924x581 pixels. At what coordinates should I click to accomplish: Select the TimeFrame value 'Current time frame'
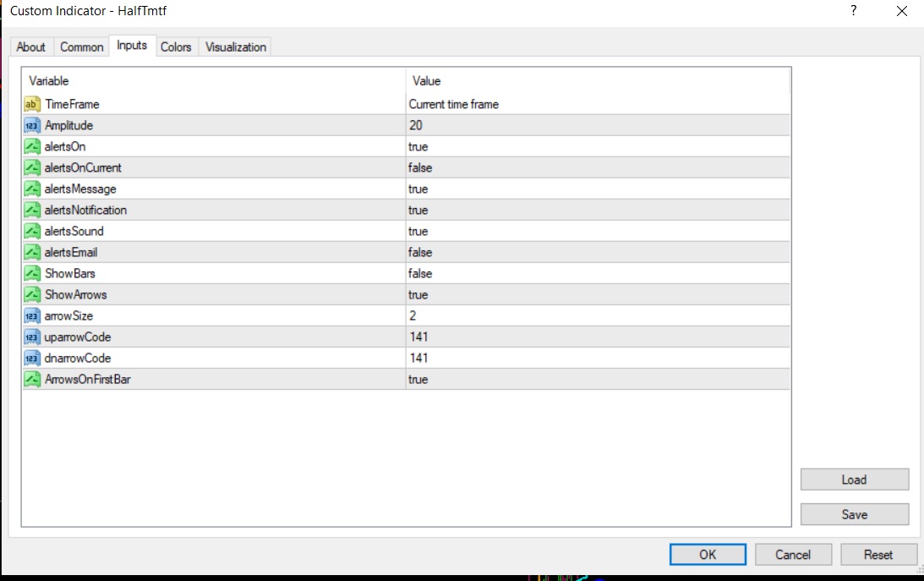(454, 104)
